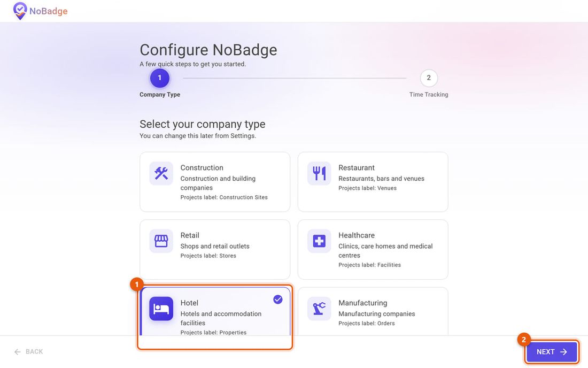Select the Restaurant company type heading
The image size is (588, 368).
tap(356, 167)
